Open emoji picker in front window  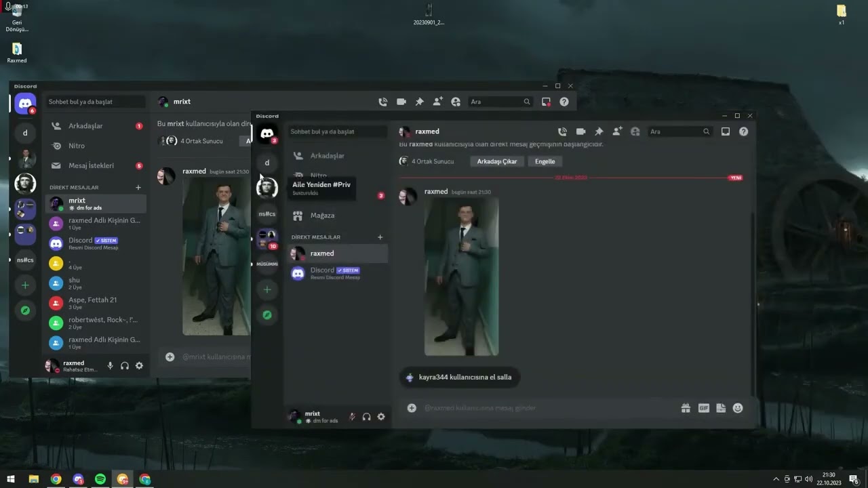(x=738, y=408)
